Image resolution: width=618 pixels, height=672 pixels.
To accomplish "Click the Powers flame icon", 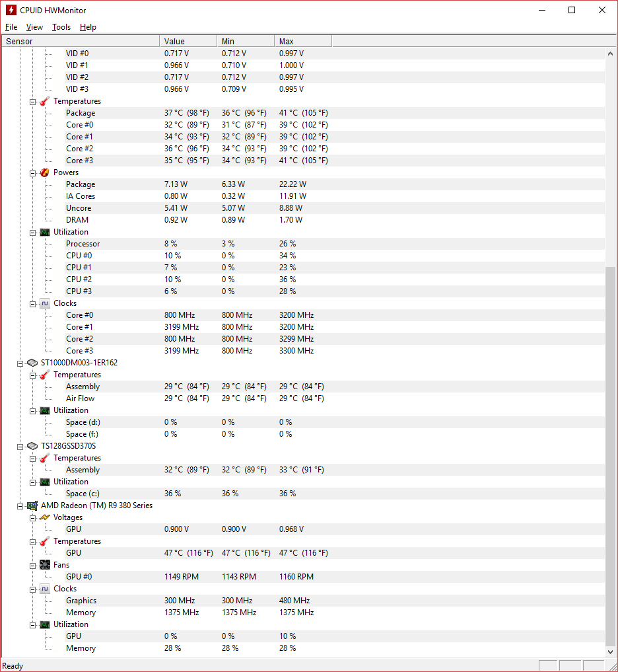I will point(44,172).
